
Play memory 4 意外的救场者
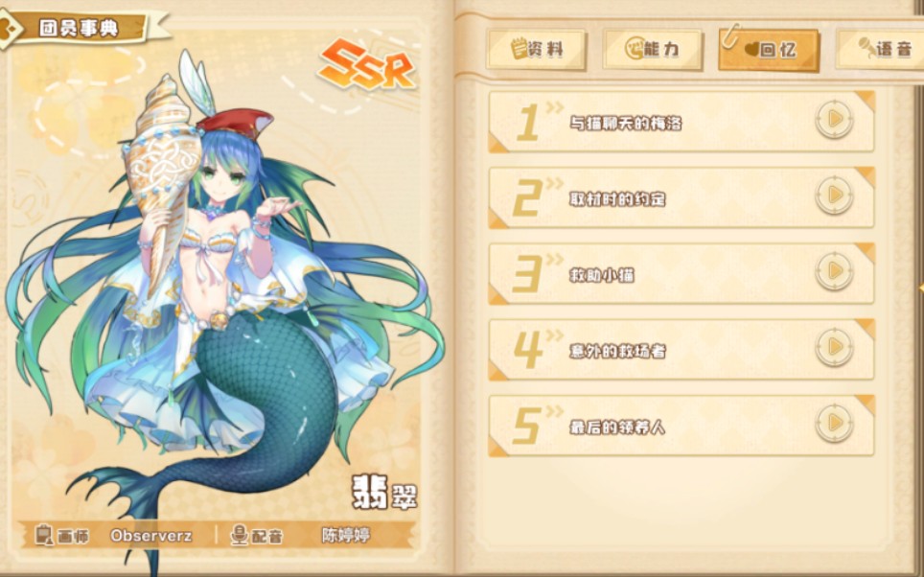point(834,347)
